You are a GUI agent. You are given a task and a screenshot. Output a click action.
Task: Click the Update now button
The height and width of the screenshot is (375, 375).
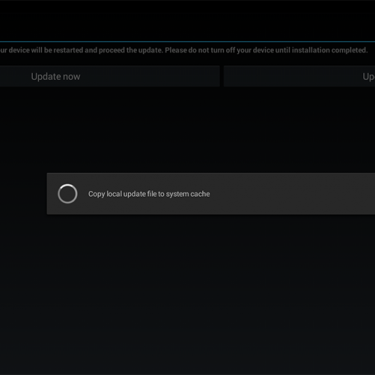(x=109, y=76)
